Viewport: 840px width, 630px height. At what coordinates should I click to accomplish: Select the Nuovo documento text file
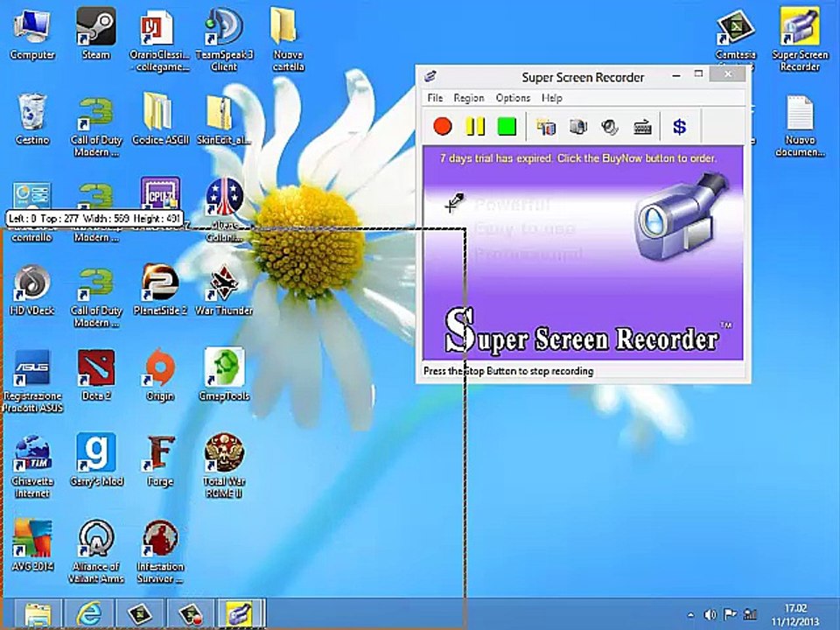pyautogui.click(x=800, y=127)
